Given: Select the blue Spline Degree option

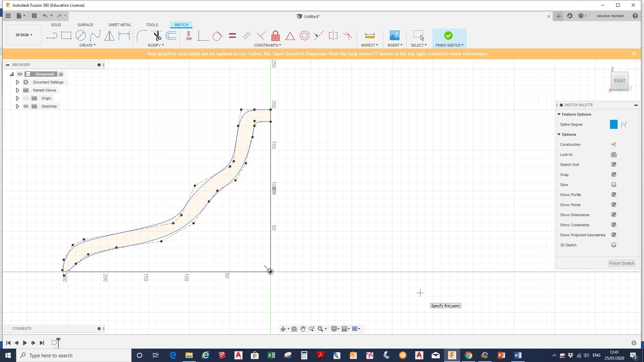Looking at the screenshot, I should (x=613, y=124).
